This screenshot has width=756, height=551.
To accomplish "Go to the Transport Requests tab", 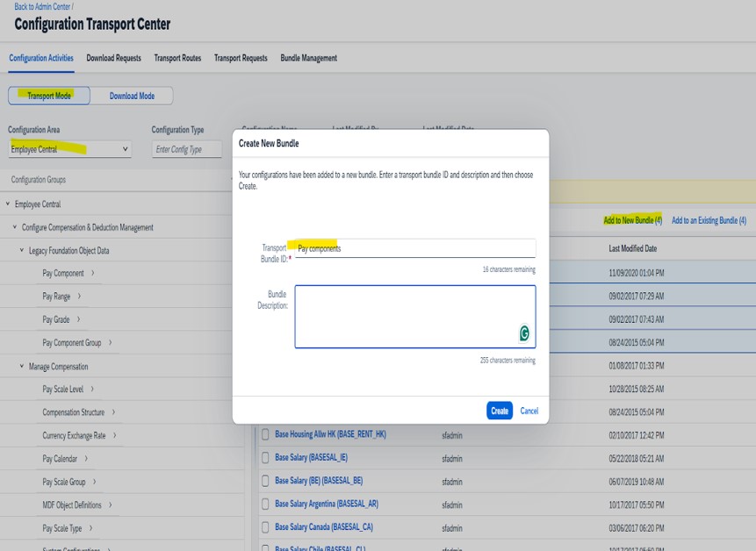I will tap(241, 58).
